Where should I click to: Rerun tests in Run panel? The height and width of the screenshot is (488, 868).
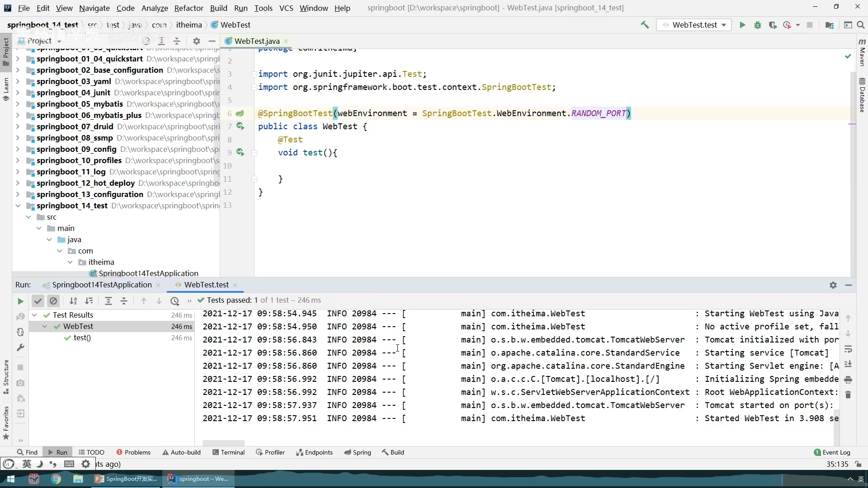pyautogui.click(x=20, y=301)
